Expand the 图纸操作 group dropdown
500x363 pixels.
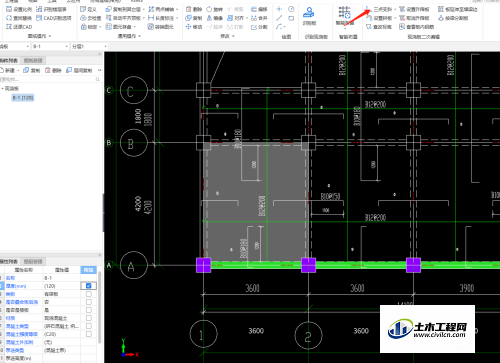(50, 36)
